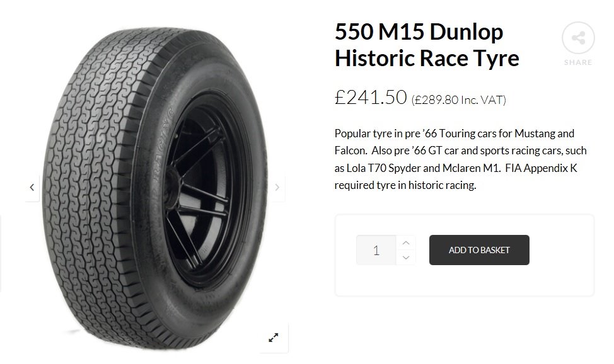The image size is (614, 364).
Task: Click the SHARE label text
Action: click(578, 62)
